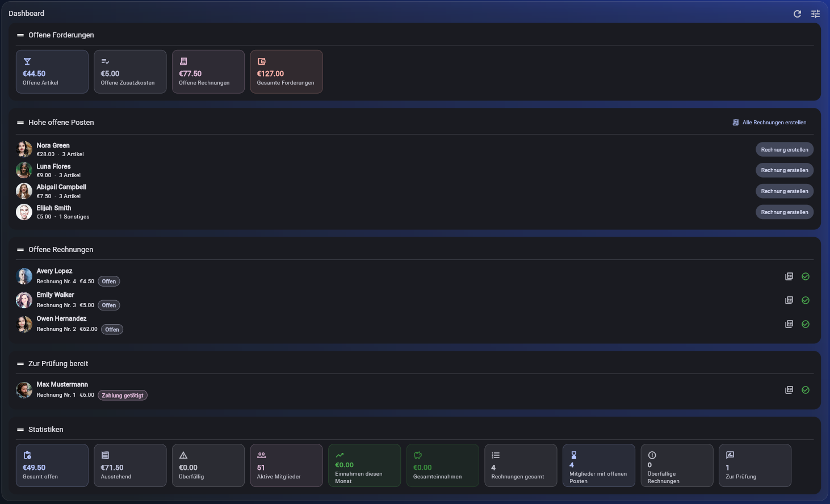830x504 pixels.
Task: Select Avery Lopez in open invoices
Action: (x=55, y=271)
